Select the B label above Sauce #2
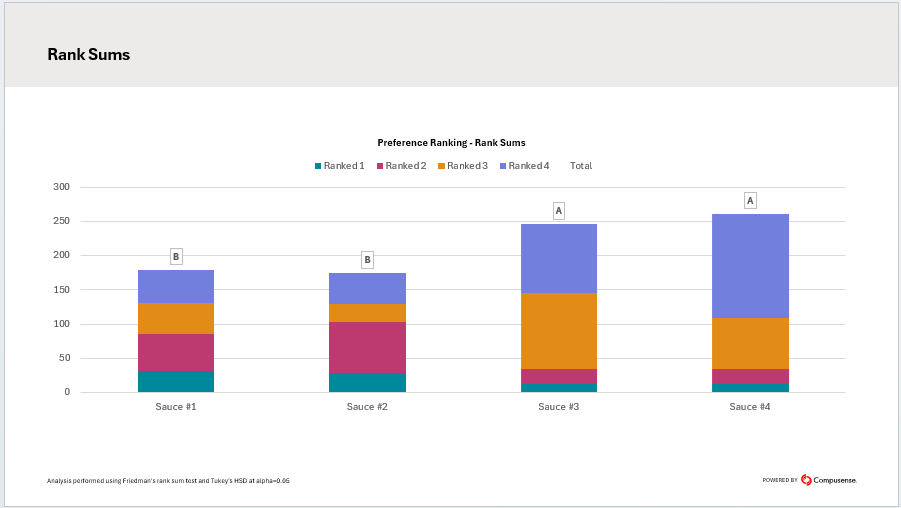 click(x=367, y=260)
